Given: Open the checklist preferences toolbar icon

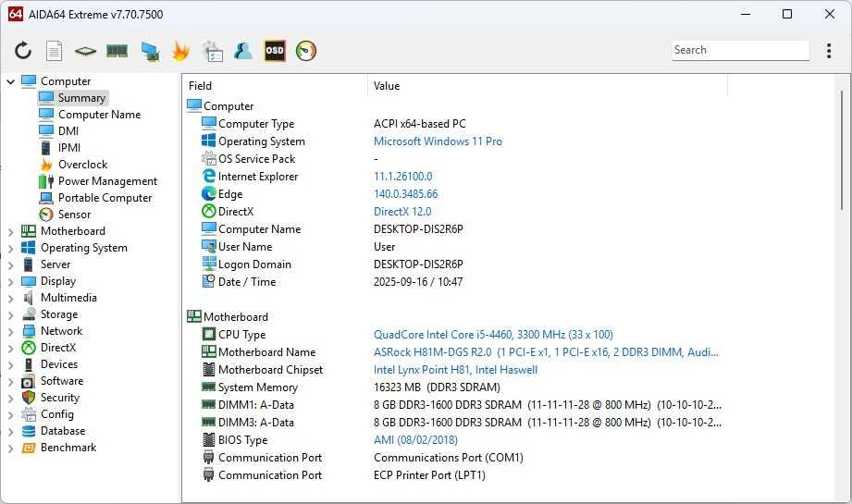Looking at the screenshot, I should 212,51.
